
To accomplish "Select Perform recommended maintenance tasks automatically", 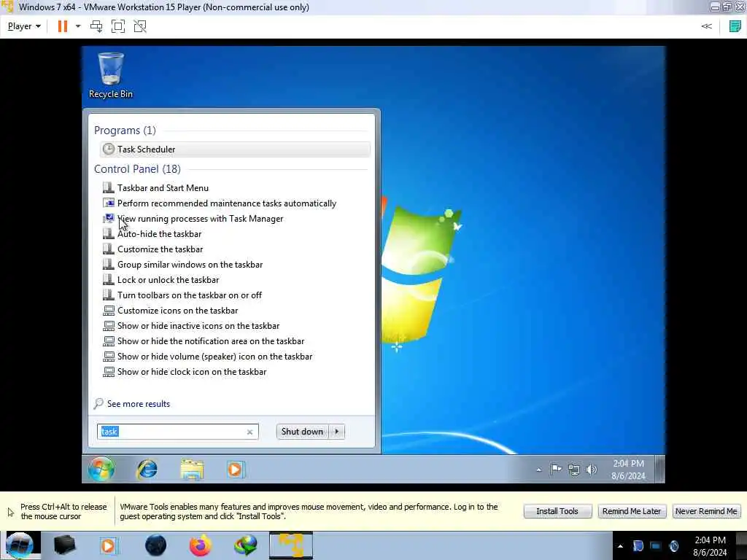I will [x=226, y=203].
